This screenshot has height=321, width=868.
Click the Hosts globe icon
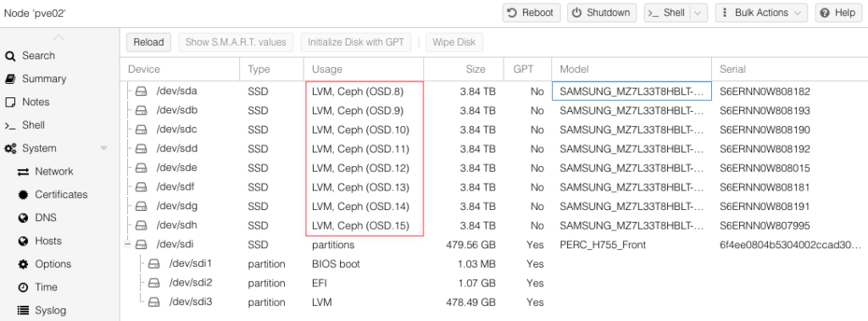click(23, 241)
